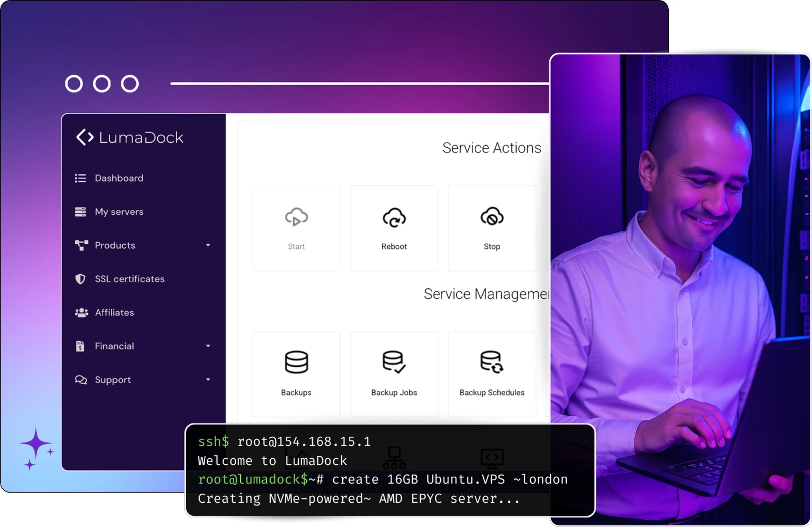The height and width of the screenshot is (527, 812).
Task: Click the Support chat bubble icon
Action: [x=81, y=380]
